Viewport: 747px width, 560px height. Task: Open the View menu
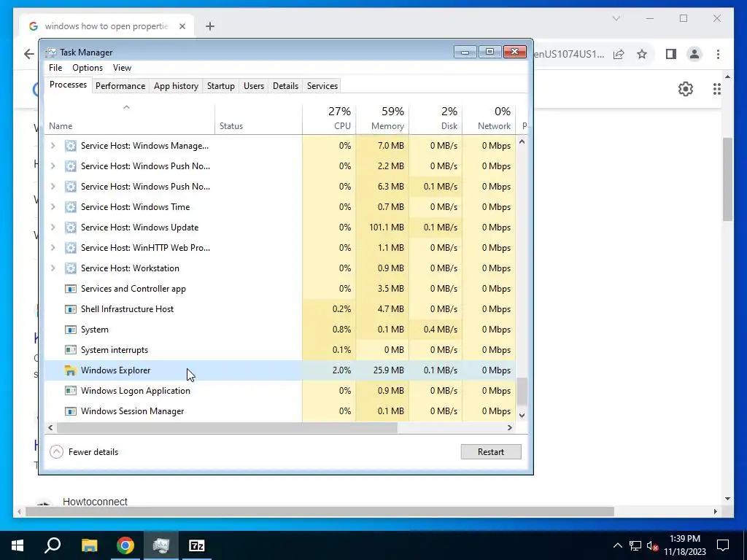pyautogui.click(x=122, y=68)
